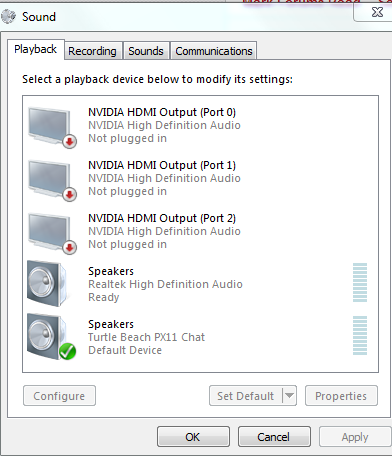392x456 pixels.
Task: Click the Configure button
Action: click(x=59, y=396)
